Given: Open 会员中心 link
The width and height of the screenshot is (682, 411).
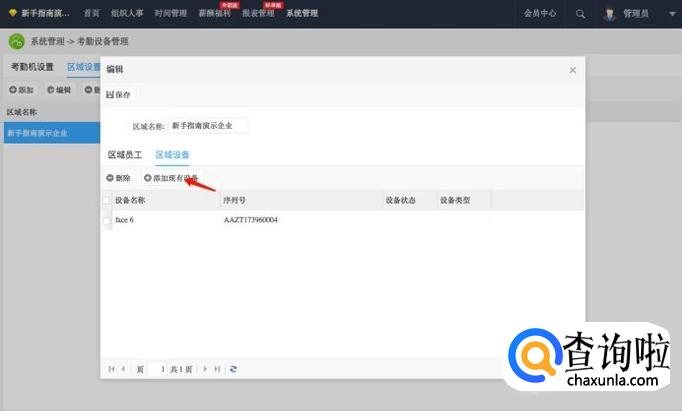Looking at the screenshot, I should click(x=540, y=13).
